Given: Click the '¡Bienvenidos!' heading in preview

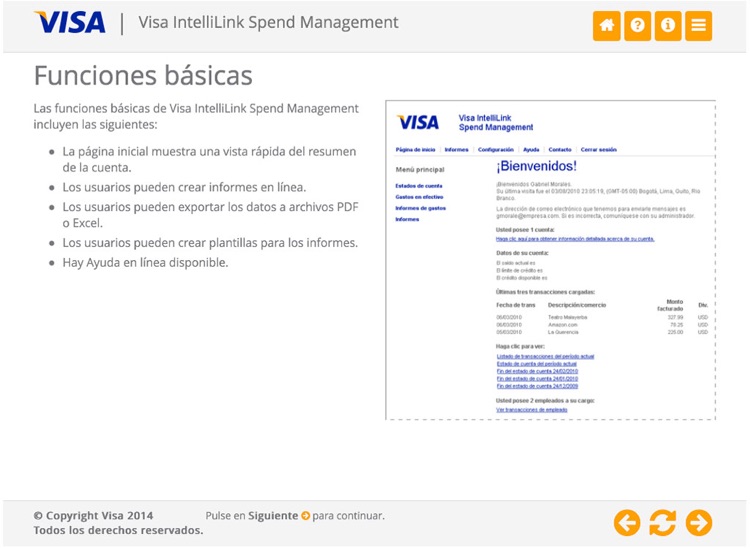Looking at the screenshot, I should (536, 166).
